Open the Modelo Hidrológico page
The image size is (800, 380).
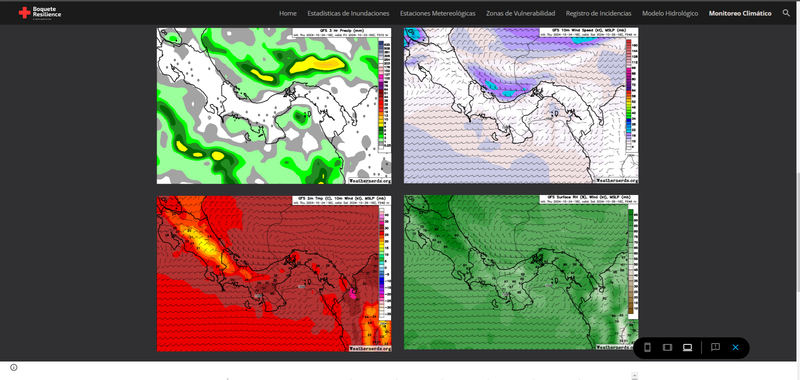670,13
